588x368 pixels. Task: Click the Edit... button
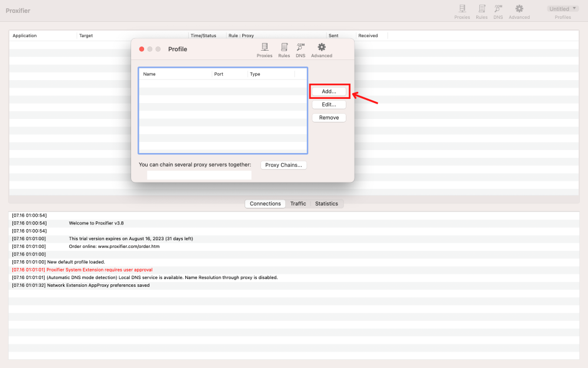coord(329,104)
